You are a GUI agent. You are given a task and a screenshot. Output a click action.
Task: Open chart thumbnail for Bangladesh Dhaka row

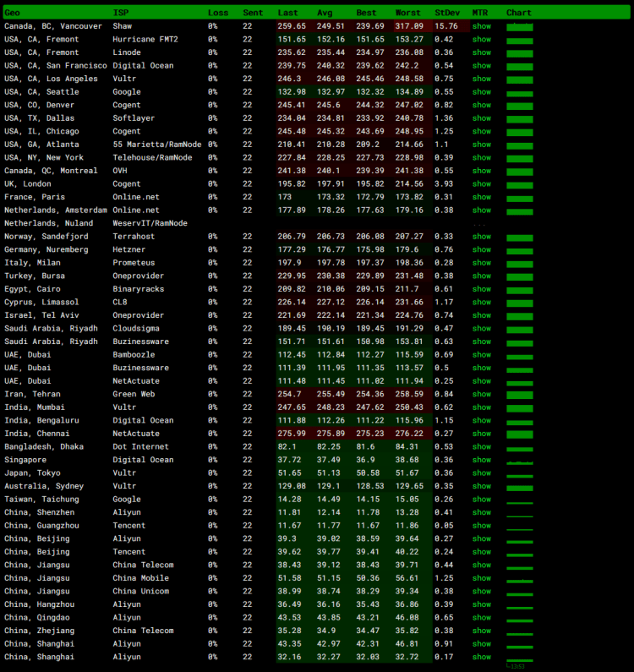pos(519,448)
